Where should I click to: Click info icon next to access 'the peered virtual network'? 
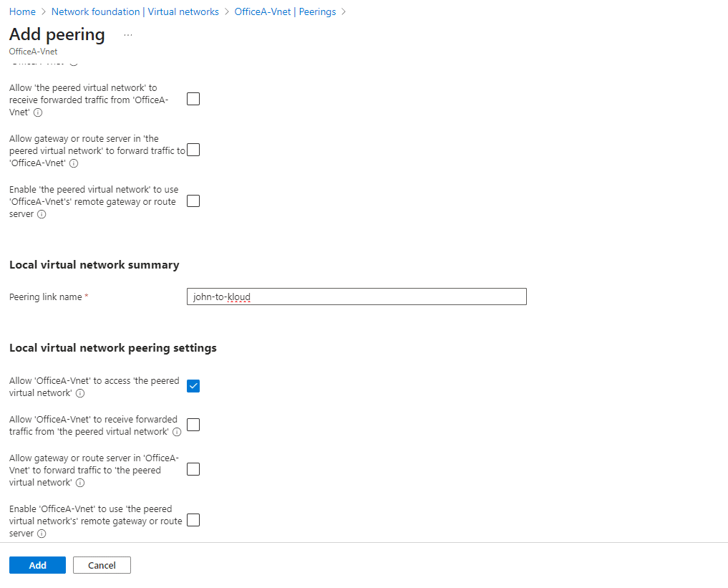(80, 393)
